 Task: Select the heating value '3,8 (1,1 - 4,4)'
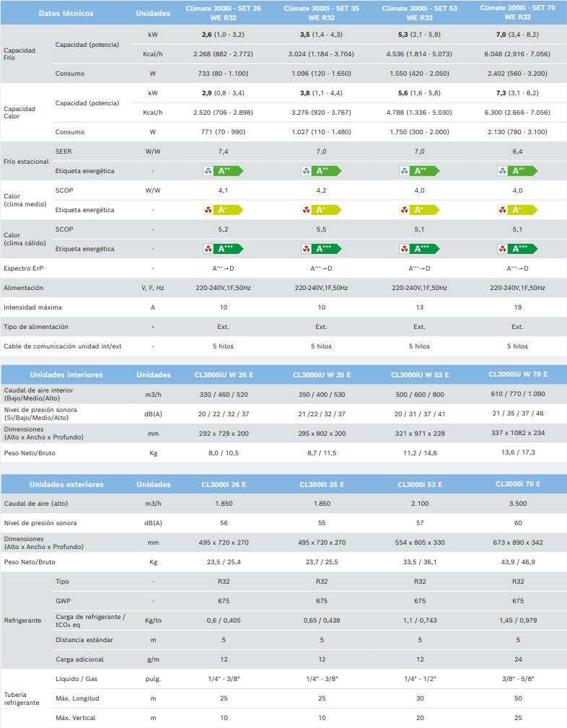(321, 93)
